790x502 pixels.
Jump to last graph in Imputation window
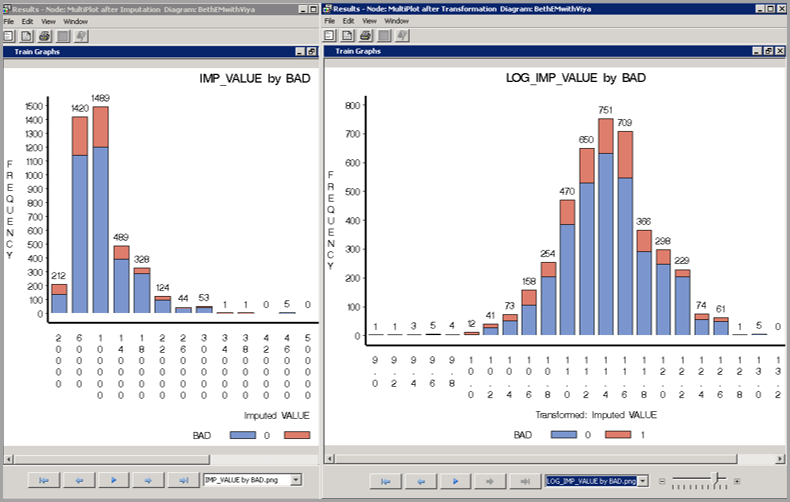coord(183,480)
